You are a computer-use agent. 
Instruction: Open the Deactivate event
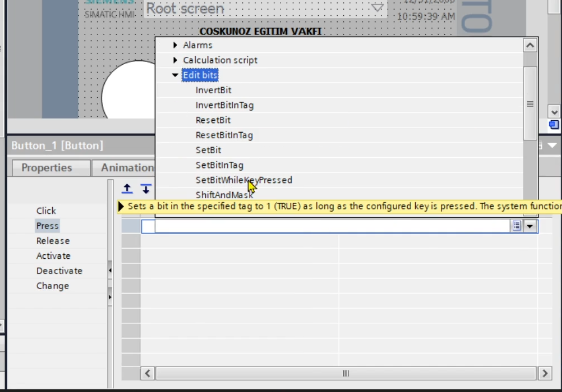click(59, 271)
